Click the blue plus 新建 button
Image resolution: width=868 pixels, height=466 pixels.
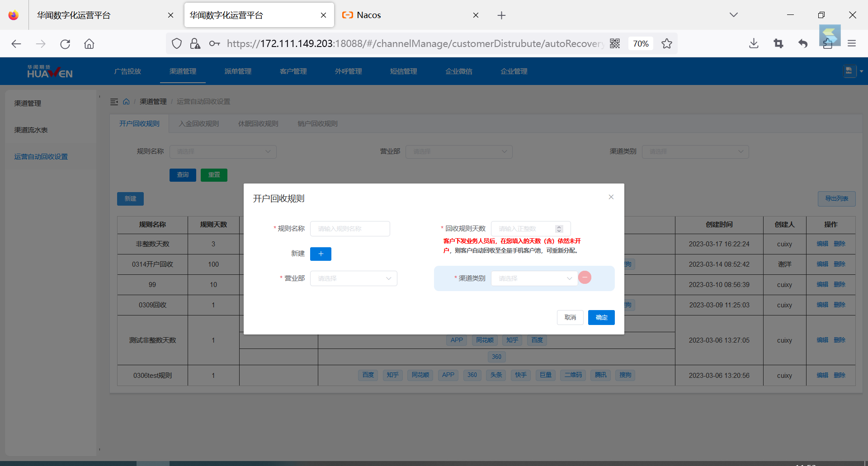click(x=321, y=254)
